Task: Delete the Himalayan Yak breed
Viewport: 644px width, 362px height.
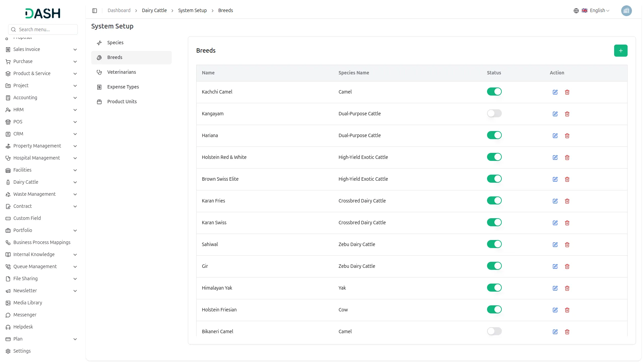Action: tap(567, 288)
